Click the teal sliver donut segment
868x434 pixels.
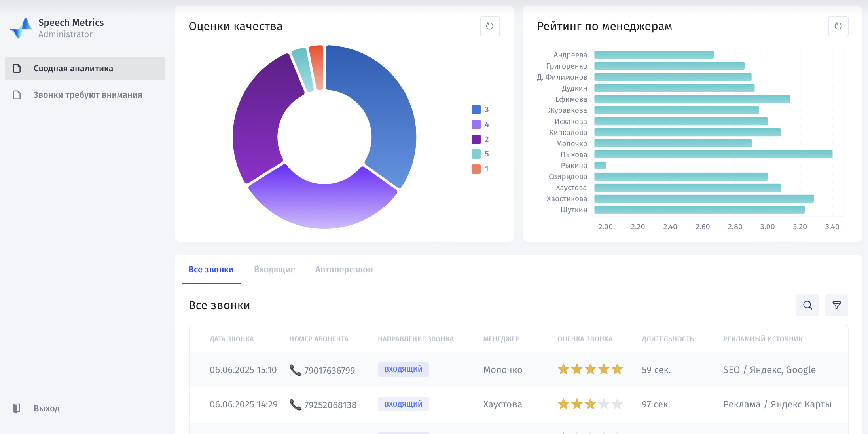click(303, 69)
